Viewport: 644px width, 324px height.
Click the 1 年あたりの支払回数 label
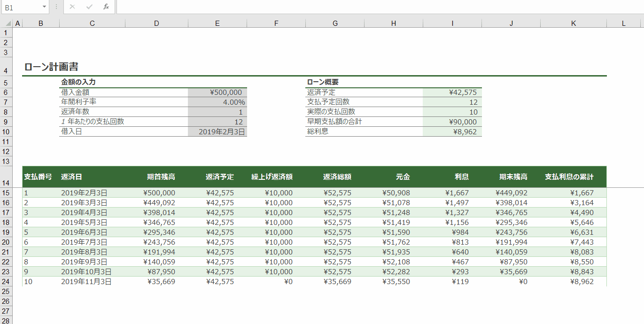(93, 122)
